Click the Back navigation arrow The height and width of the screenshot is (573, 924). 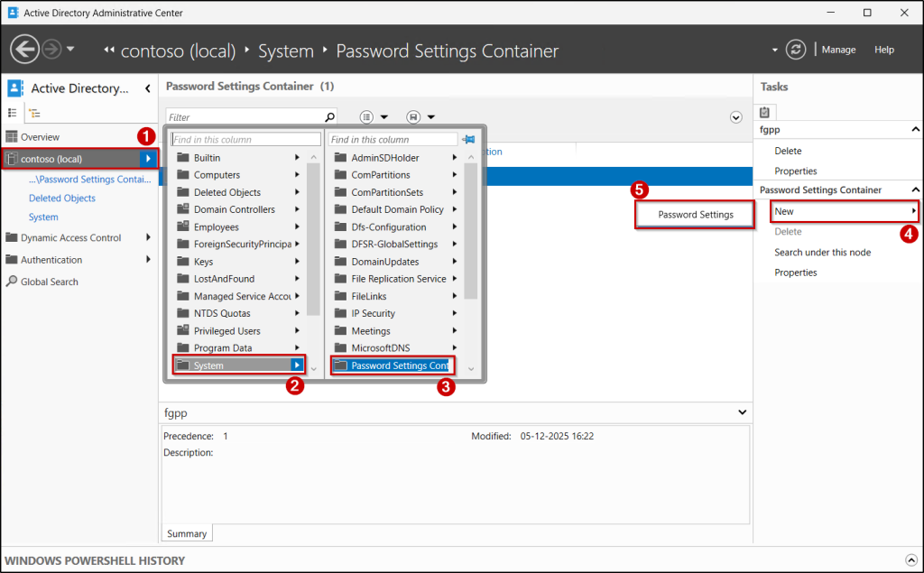[24, 48]
